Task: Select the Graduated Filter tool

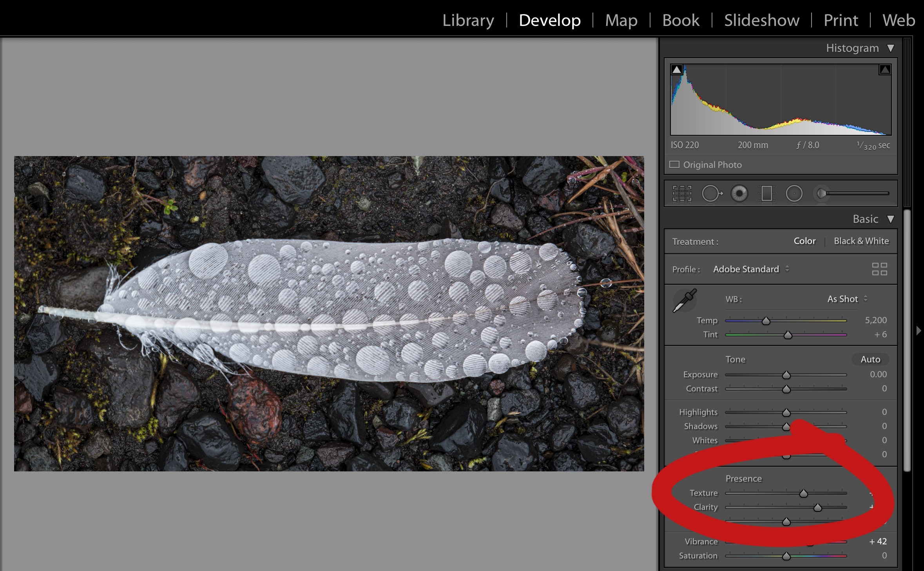Action: click(766, 194)
